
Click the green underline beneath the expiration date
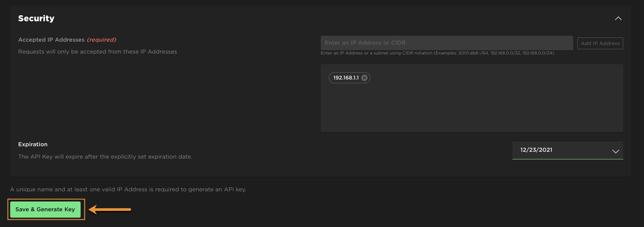coord(567,159)
